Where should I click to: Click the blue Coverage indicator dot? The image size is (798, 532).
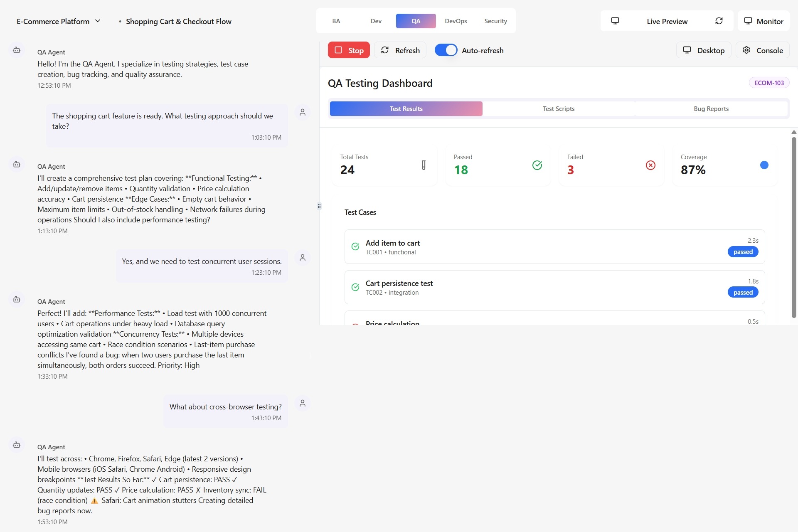coord(764,165)
